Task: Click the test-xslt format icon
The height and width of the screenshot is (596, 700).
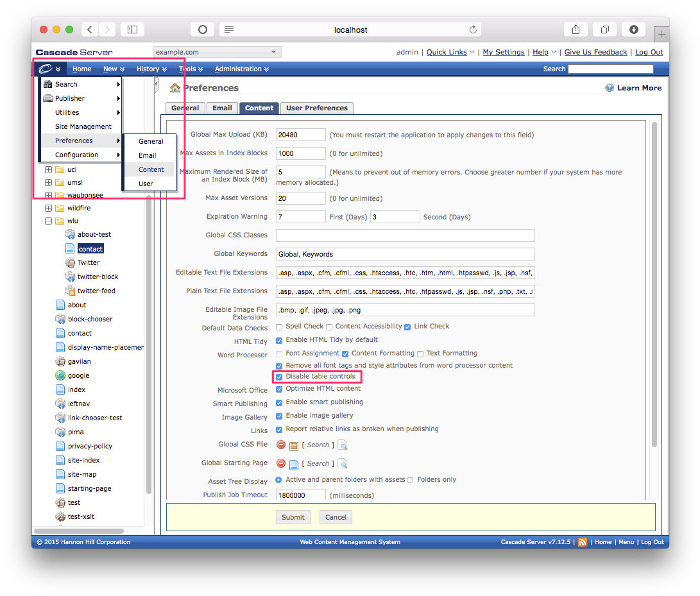Action: click(60, 516)
